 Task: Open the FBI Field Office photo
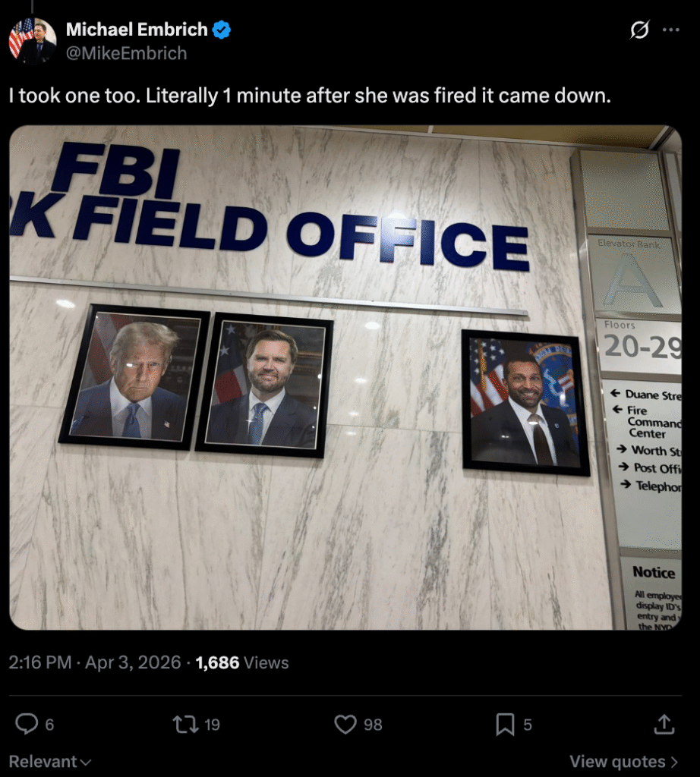pyautogui.click(x=345, y=377)
